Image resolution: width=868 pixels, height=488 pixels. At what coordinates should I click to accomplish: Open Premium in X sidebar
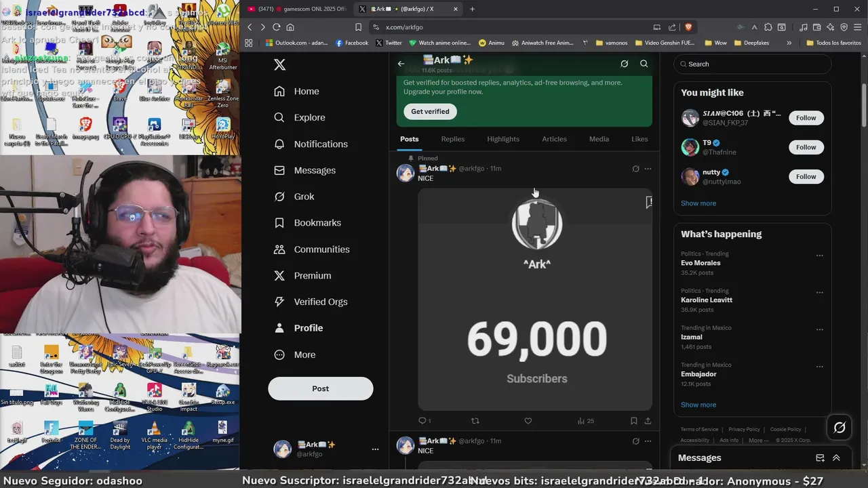click(302, 276)
